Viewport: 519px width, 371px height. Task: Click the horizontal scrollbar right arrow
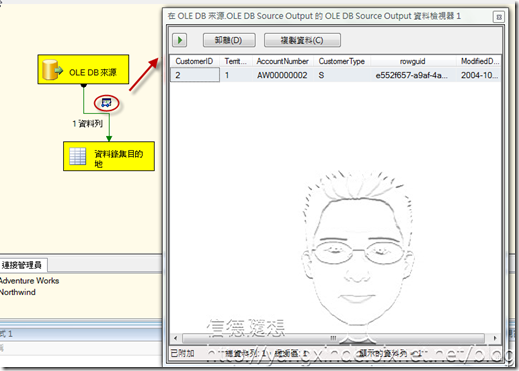pyautogui.click(x=495, y=338)
